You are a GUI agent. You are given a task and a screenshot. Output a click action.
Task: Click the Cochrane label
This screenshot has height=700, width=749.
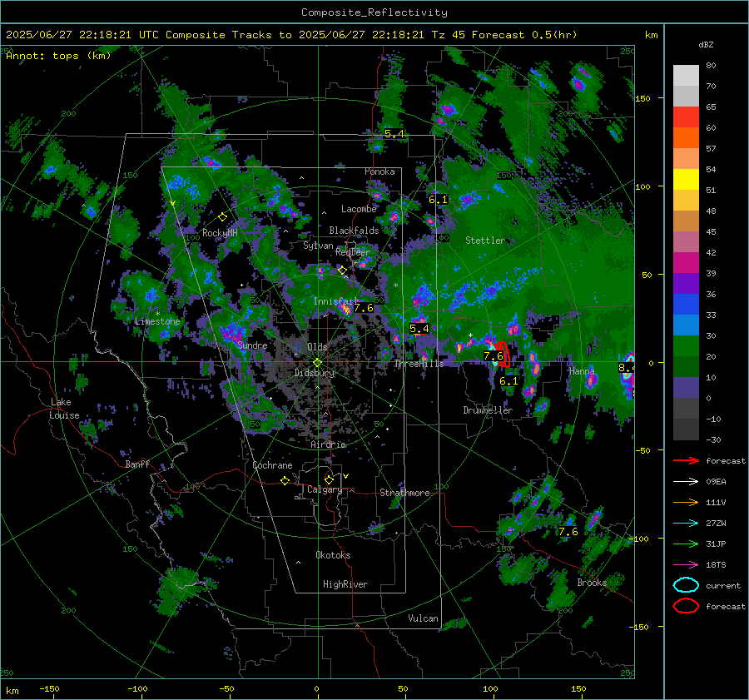pyautogui.click(x=272, y=465)
